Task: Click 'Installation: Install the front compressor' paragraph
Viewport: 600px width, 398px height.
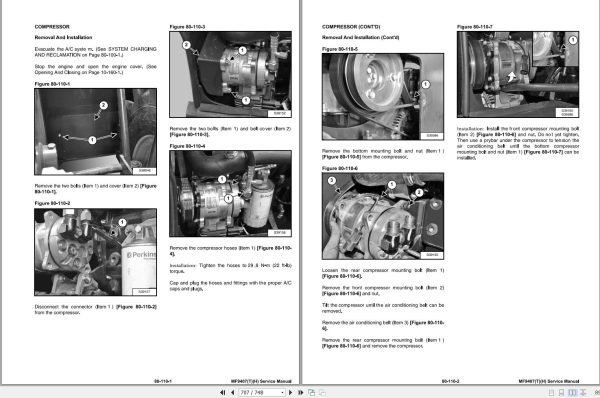Action: click(518, 143)
